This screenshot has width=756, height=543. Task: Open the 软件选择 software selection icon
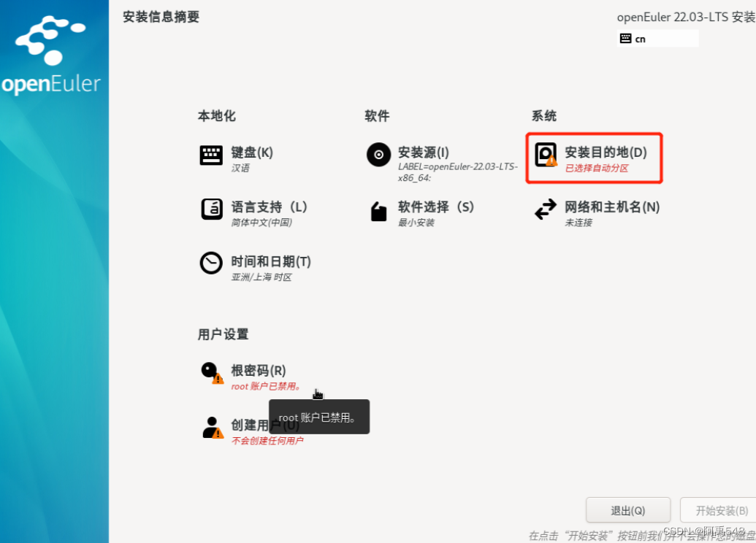click(x=378, y=210)
